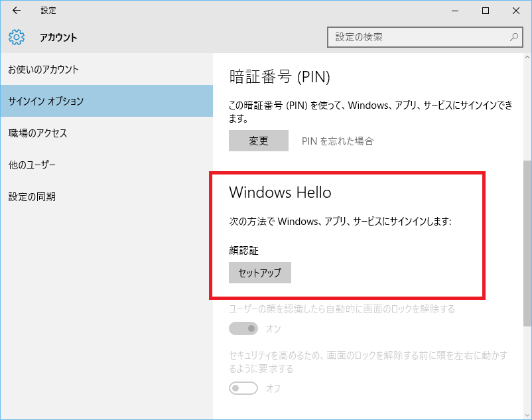The height and width of the screenshot is (420, 532).
Task: Click the scrollbar up arrow
Action: (x=527, y=58)
